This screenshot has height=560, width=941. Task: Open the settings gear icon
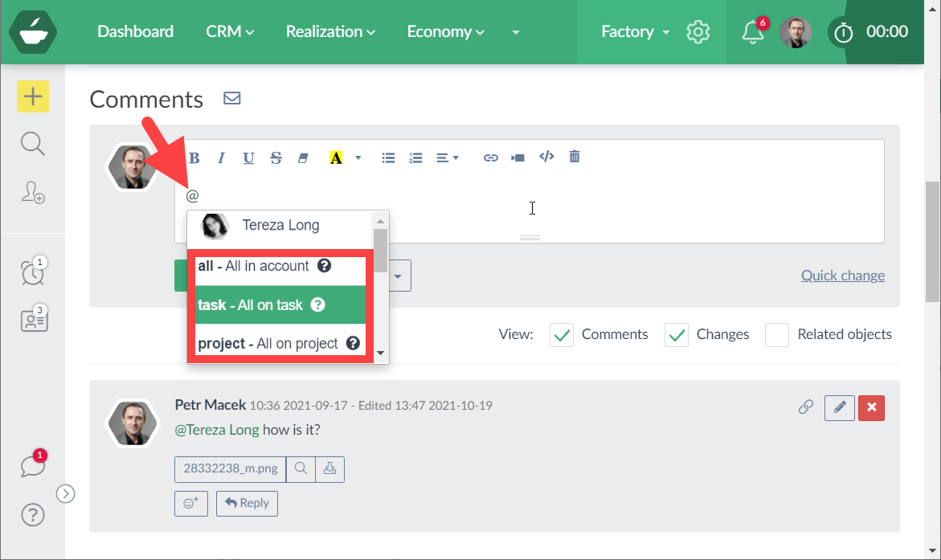coord(698,32)
